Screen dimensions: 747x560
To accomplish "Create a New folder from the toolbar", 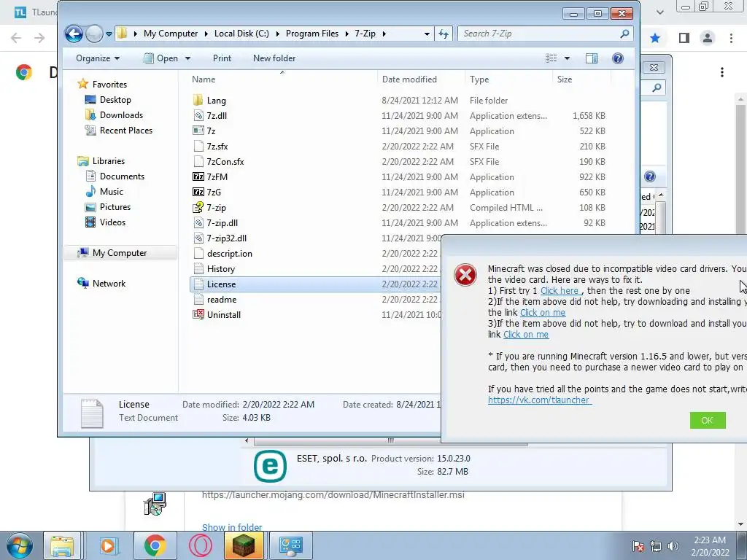I will pos(274,58).
